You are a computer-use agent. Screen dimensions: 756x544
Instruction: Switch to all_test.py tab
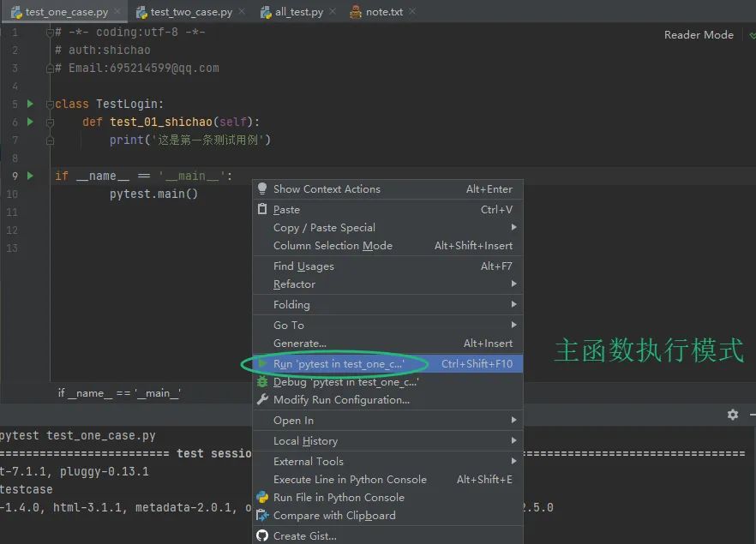click(299, 12)
